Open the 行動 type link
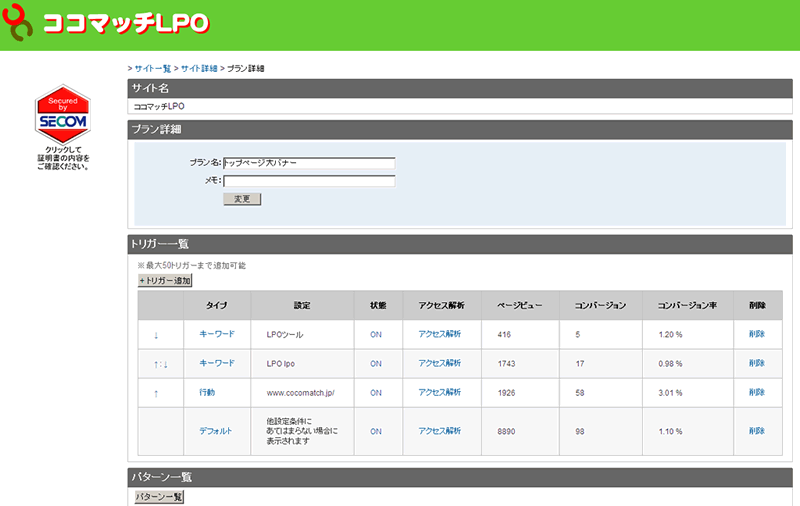Image resolution: width=800 pixels, height=506 pixels. [207, 392]
